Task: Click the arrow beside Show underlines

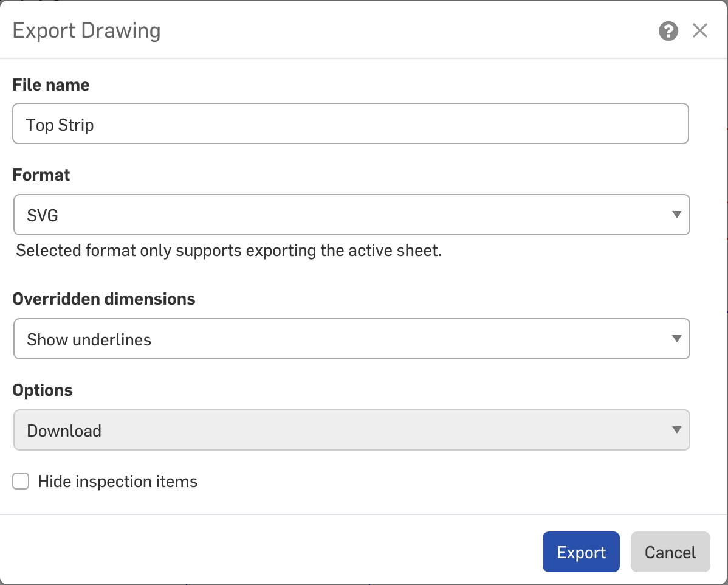Action: [676, 339]
